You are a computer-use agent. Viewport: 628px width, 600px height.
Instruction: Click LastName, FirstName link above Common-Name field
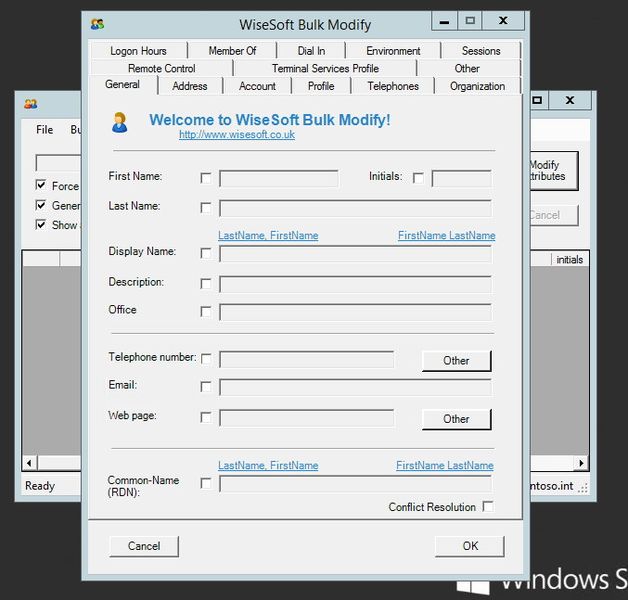pyautogui.click(x=268, y=465)
